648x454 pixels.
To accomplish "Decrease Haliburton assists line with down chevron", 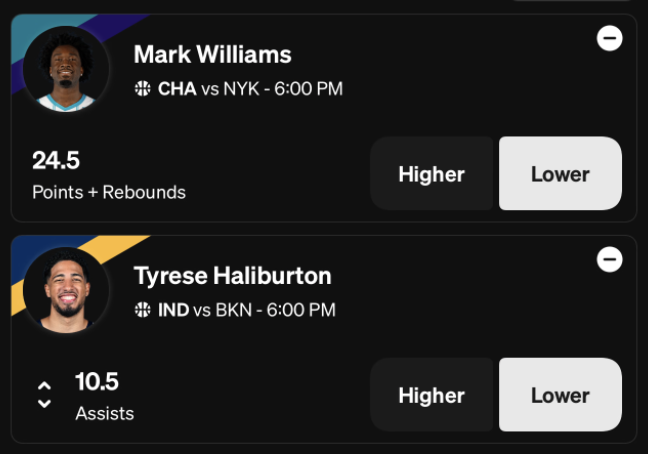I will point(44,403).
